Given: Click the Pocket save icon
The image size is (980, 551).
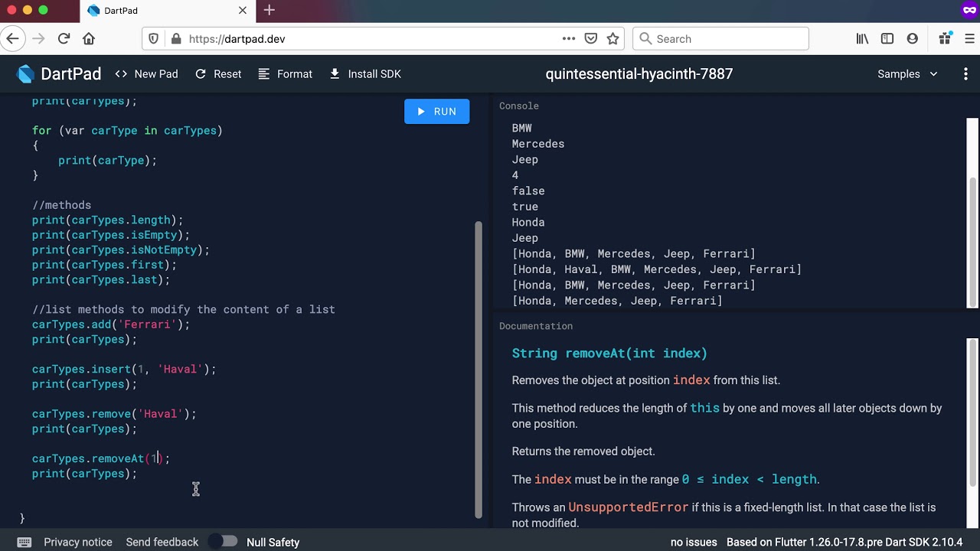Looking at the screenshot, I should tap(591, 38).
